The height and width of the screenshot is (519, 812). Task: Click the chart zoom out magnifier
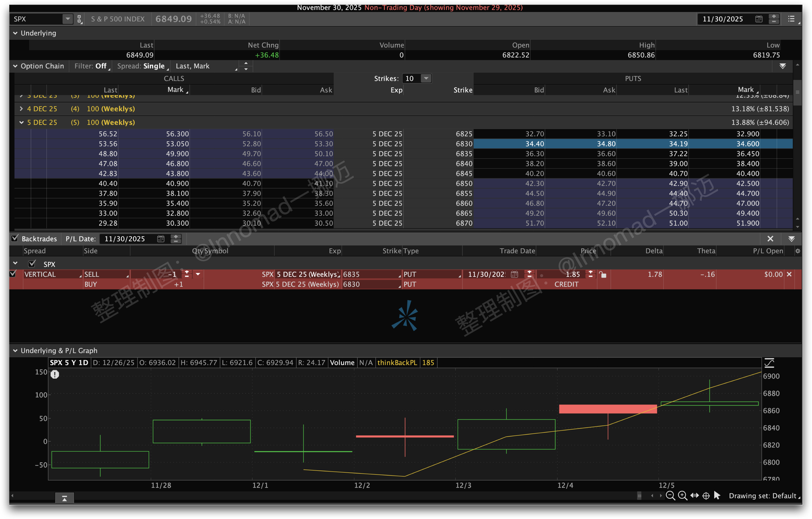pos(670,495)
